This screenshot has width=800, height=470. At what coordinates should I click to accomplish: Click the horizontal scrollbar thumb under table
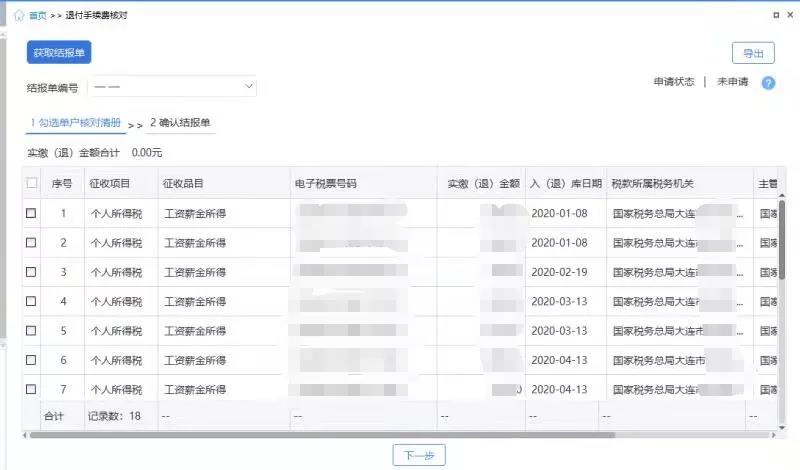pyautogui.click(x=322, y=435)
